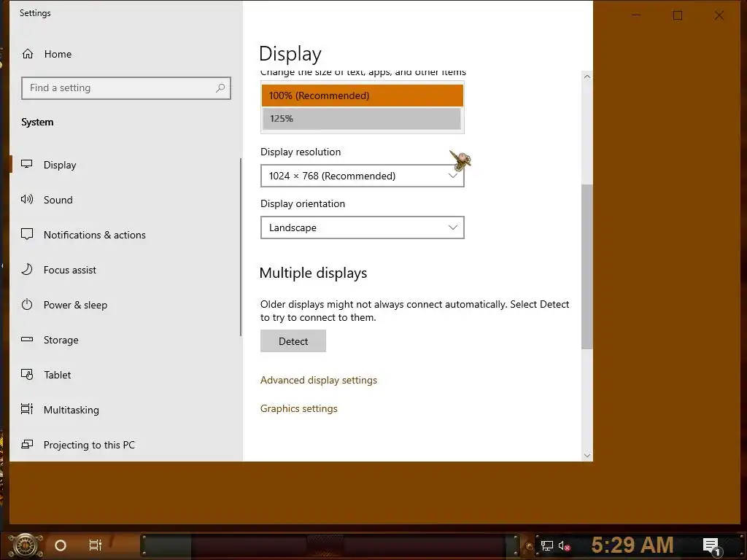Click the content scrollbar up arrow
Viewport: 747px width, 560px height.
[587, 76]
